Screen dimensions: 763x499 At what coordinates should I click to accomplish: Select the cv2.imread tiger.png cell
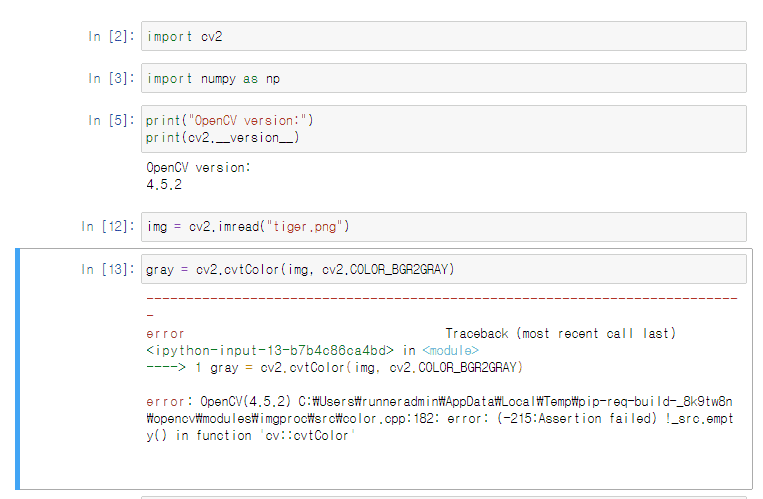[x=443, y=227]
